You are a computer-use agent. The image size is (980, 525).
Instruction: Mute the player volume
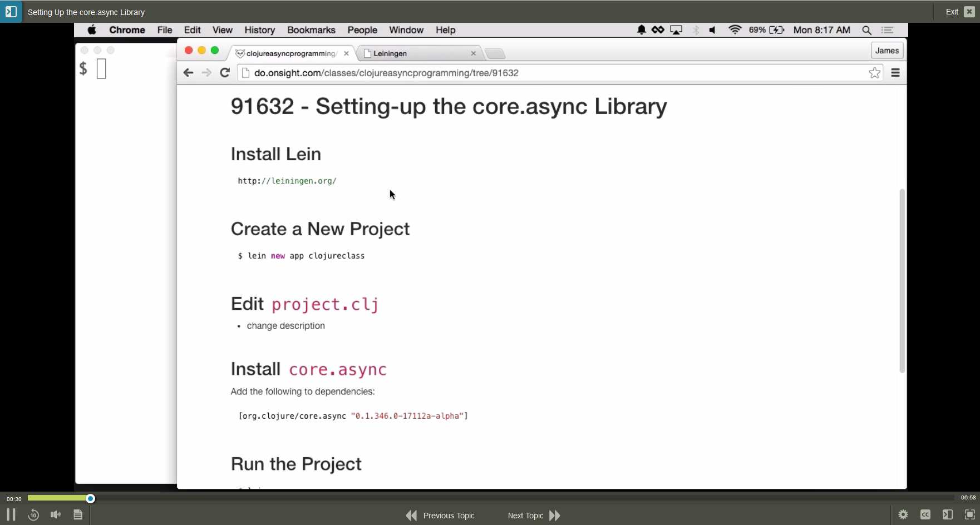click(56, 515)
